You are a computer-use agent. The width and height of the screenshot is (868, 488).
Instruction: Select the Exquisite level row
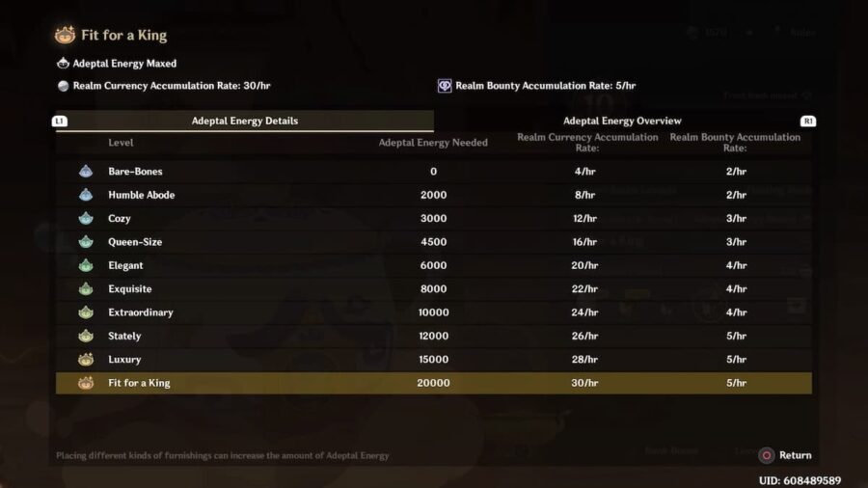tap(433, 289)
